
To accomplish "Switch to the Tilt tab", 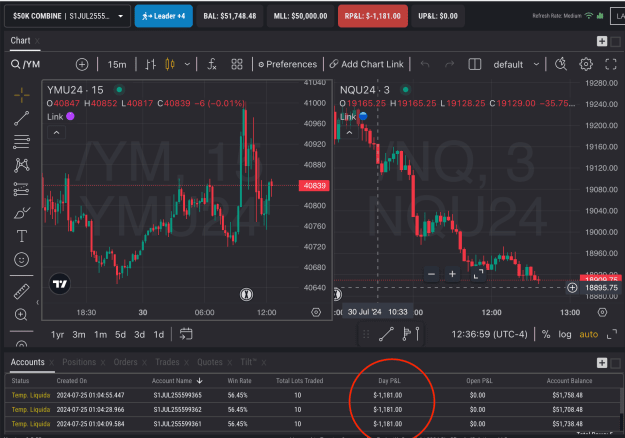I will pos(249,362).
